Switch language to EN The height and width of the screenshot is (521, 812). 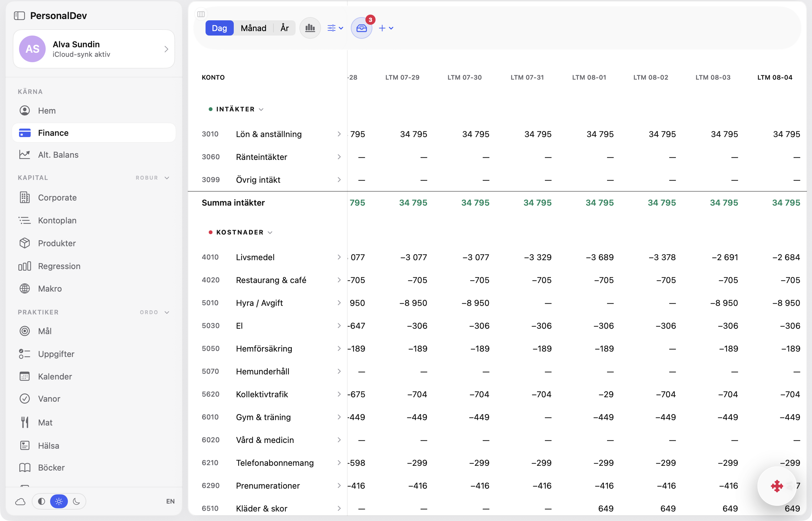(x=170, y=501)
